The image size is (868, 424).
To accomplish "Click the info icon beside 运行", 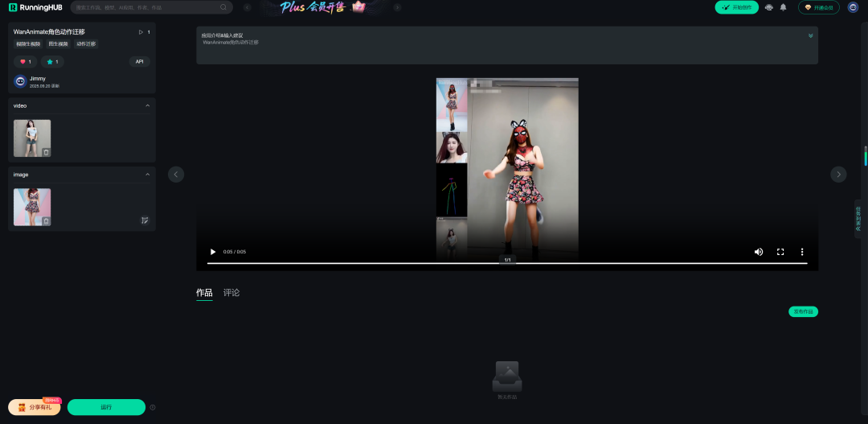I will (153, 407).
